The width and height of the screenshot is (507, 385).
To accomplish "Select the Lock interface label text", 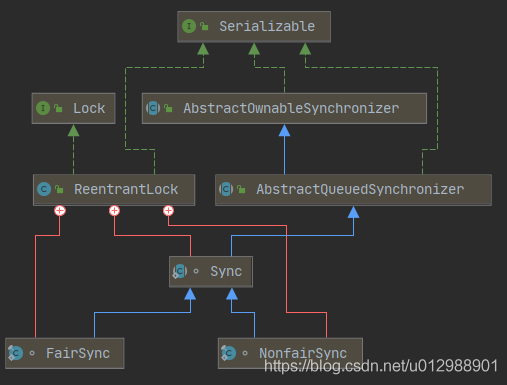I will pos(89,108).
